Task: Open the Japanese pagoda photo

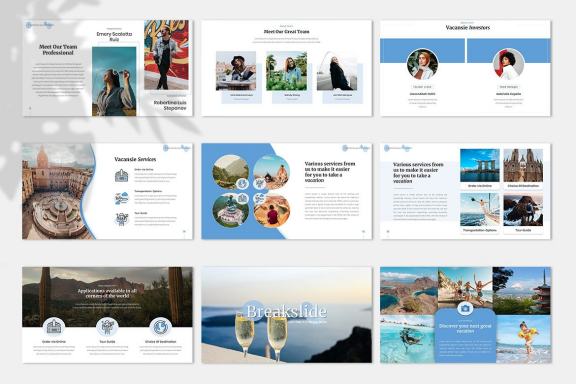Action: (522, 291)
